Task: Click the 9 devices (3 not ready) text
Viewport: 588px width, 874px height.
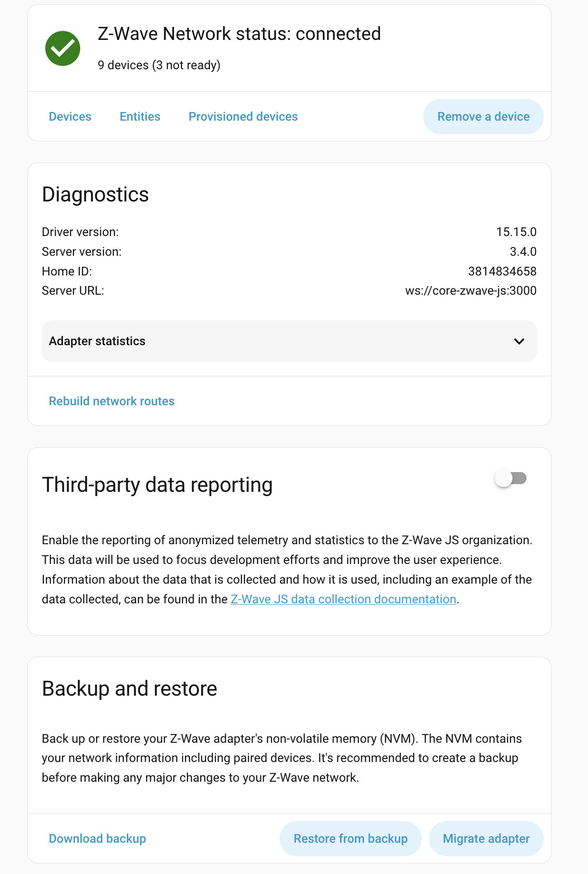Action: click(x=159, y=65)
